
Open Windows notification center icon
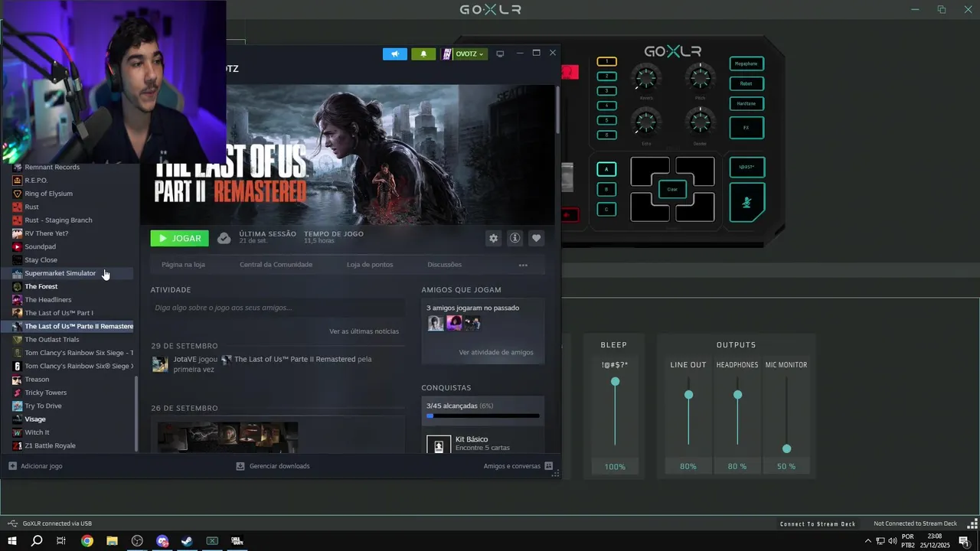[x=964, y=541]
